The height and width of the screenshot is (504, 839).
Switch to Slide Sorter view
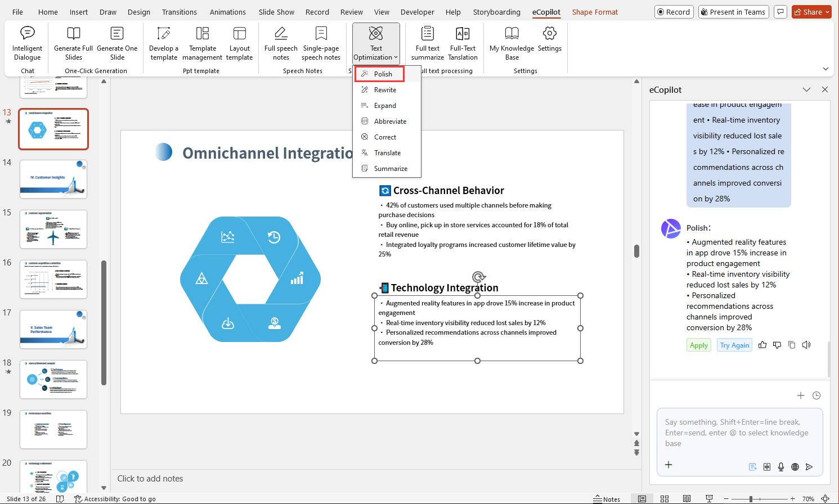(x=665, y=499)
